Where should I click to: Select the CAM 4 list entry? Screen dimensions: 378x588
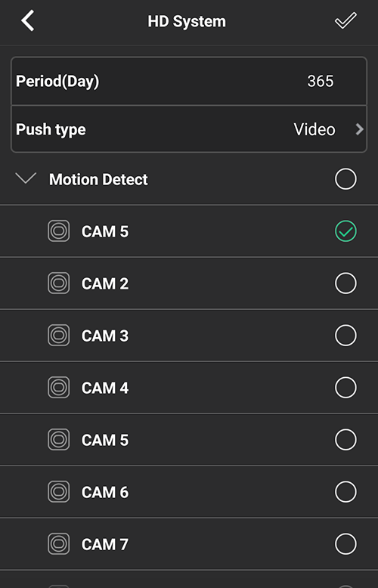189,388
